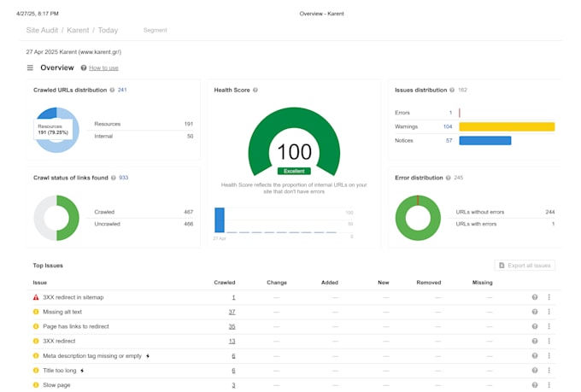Click the help icon next to Overview
Screen dimensions: 581x392
pyautogui.click(x=84, y=67)
